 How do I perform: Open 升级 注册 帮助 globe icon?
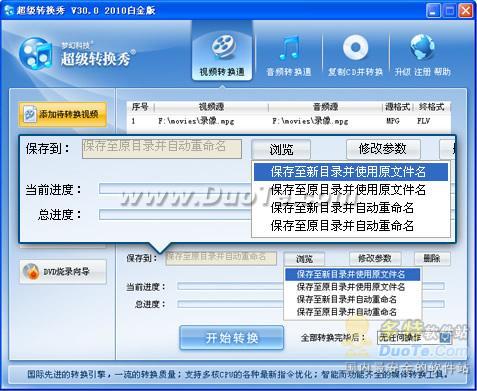click(422, 47)
